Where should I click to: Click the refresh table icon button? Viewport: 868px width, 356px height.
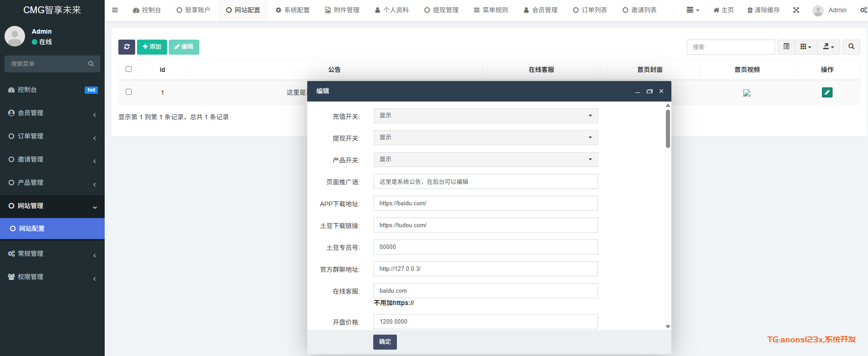[127, 47]
